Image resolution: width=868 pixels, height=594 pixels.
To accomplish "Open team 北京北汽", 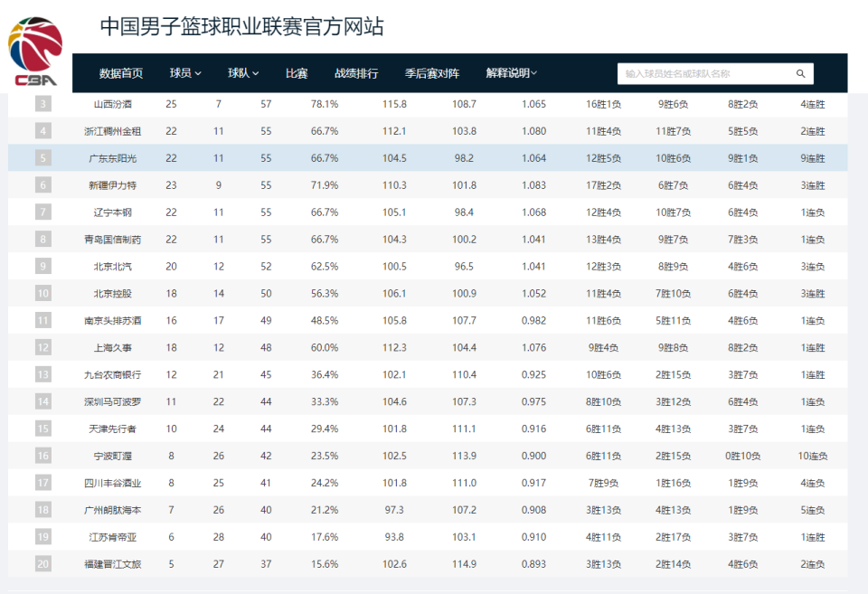I will (x=113, y=267).
